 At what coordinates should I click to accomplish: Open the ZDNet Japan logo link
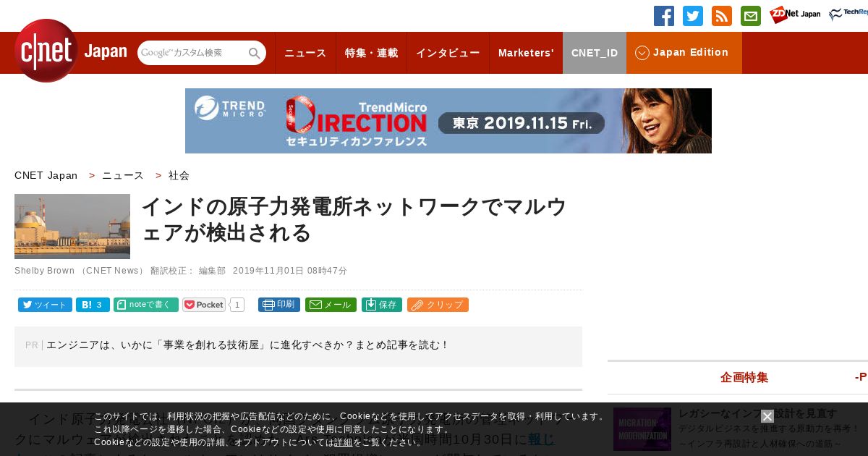795,14
